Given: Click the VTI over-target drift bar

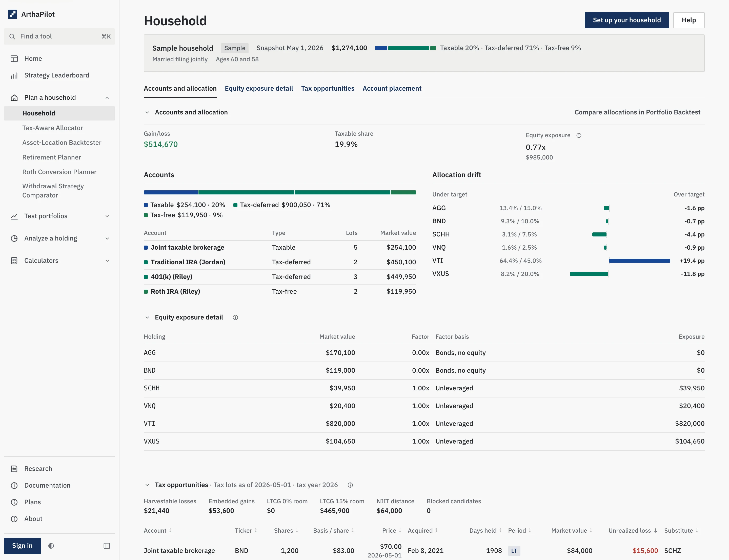Looking at the screenshot, I should coord(639,261).
